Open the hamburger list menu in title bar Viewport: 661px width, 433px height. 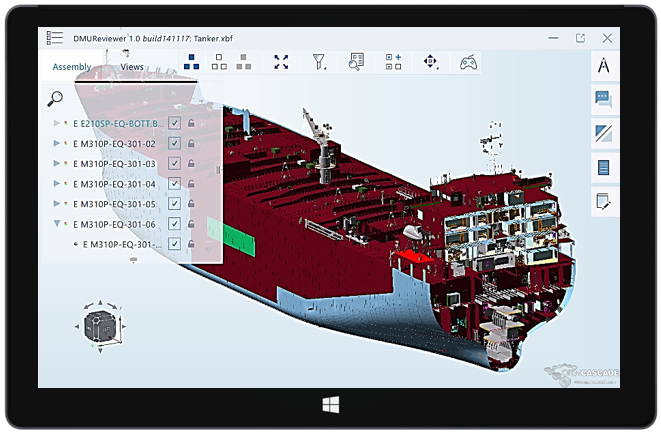click(x=52, y=37)
